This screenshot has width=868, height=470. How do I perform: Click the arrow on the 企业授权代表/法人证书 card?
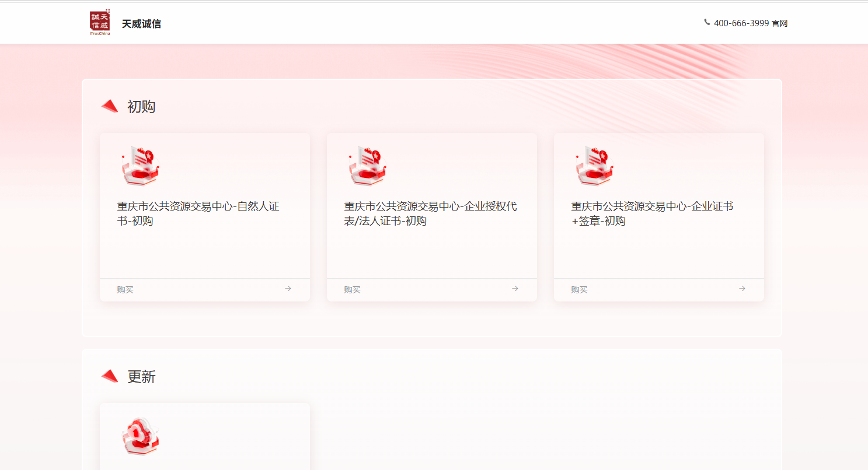click(515, 289)
